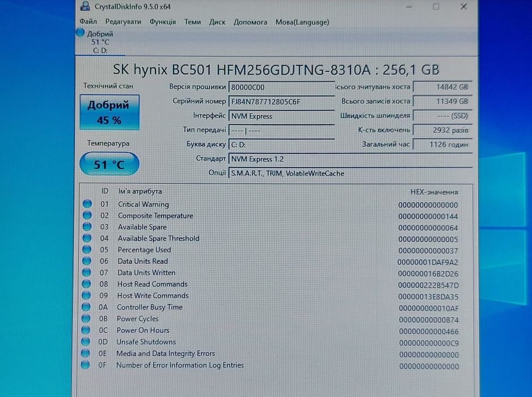This screenshot has height=397, width=532.
Task: Click the status icon for Controller Busy Time
Action: pyautogui.click(x=86, y=307)
